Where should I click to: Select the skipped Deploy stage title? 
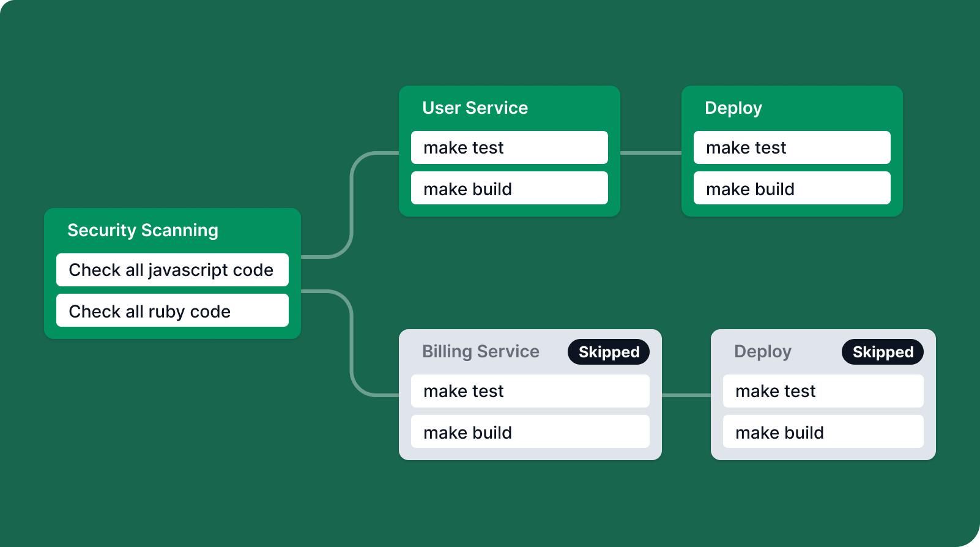763,352
